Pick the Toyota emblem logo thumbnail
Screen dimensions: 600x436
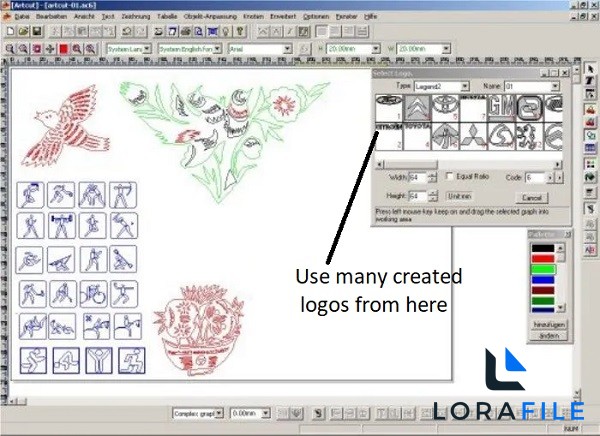445,108
